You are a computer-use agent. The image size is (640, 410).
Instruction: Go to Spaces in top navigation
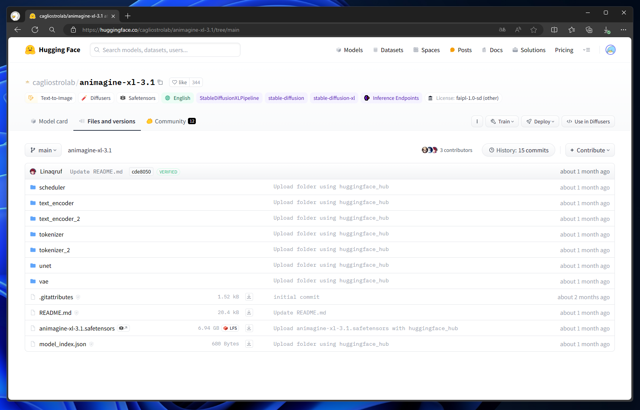[427, 50]
